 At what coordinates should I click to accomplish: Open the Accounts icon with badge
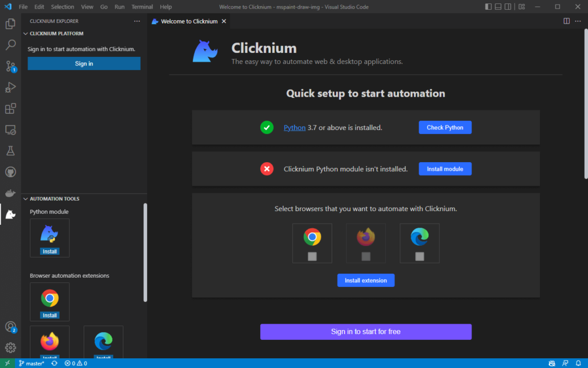10,327
